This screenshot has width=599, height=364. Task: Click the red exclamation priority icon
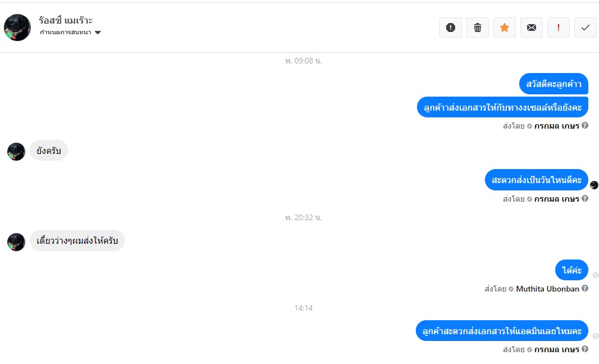pos(559,28)
